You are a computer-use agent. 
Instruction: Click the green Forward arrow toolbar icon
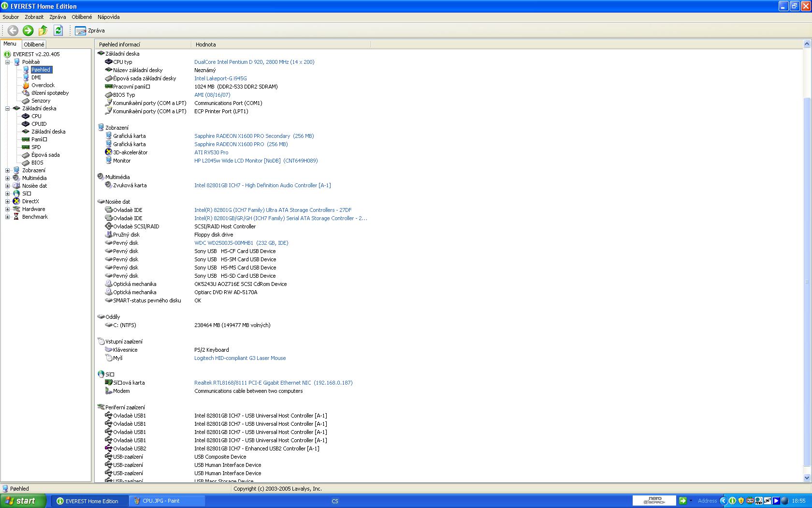(28, 30)
